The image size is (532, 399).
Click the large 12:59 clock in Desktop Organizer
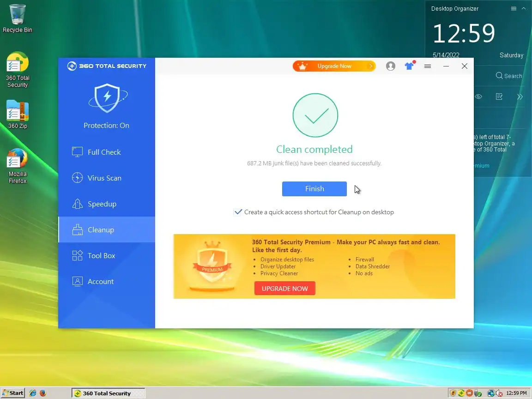[x=464, y=34]
